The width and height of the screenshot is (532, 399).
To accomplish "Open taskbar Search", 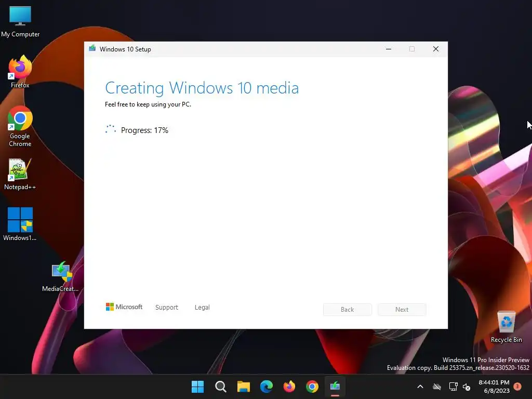I will pos(220,387).
